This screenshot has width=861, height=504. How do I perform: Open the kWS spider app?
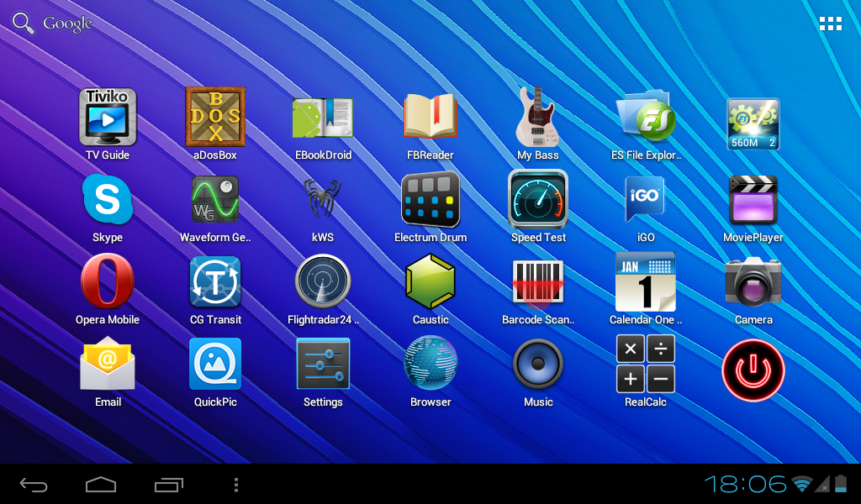(323, 200)
